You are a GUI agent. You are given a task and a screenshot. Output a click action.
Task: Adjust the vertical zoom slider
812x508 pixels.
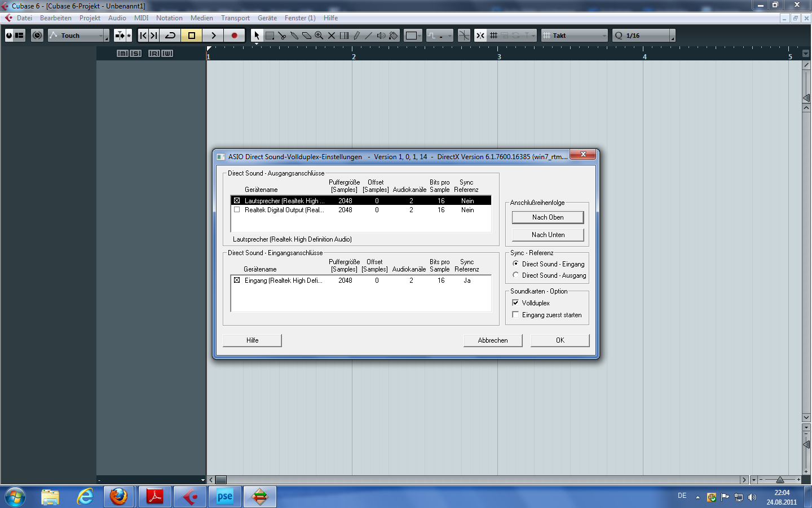(x=806, y=445)
